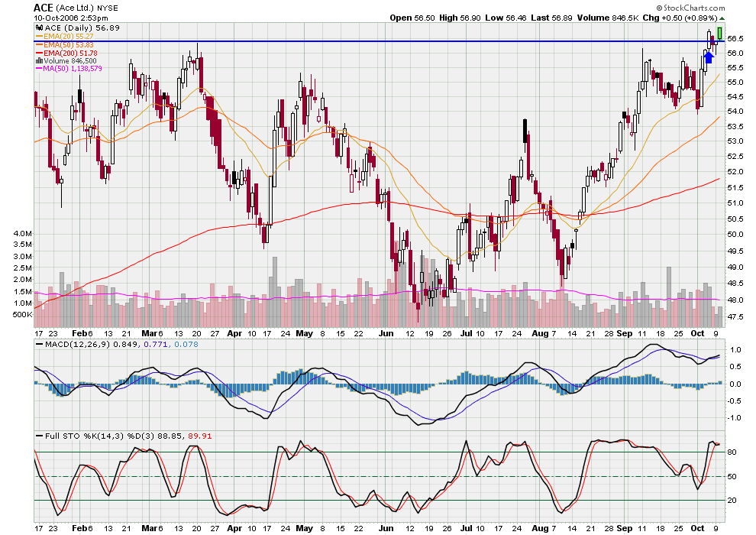Click the 80 stochastic axis label

[x=732, y=452]
